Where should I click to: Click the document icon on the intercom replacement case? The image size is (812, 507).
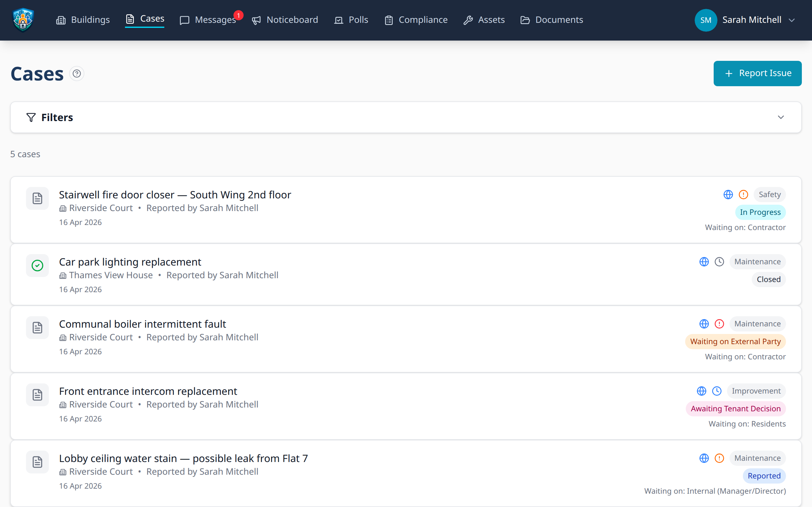coord(37,395)
